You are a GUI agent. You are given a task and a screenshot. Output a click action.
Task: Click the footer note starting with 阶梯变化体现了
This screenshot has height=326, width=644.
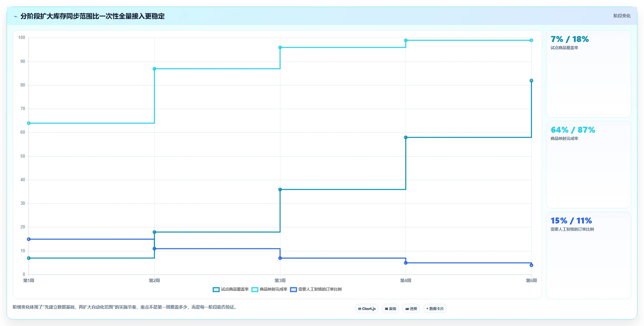point(125,307)
